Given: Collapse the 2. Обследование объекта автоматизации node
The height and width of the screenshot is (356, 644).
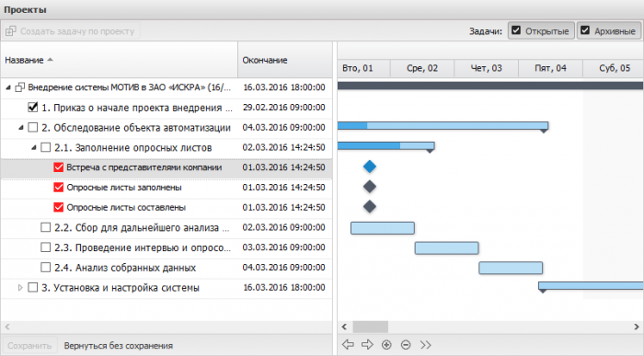Looking at the screenshot, I should click(21, 128).
